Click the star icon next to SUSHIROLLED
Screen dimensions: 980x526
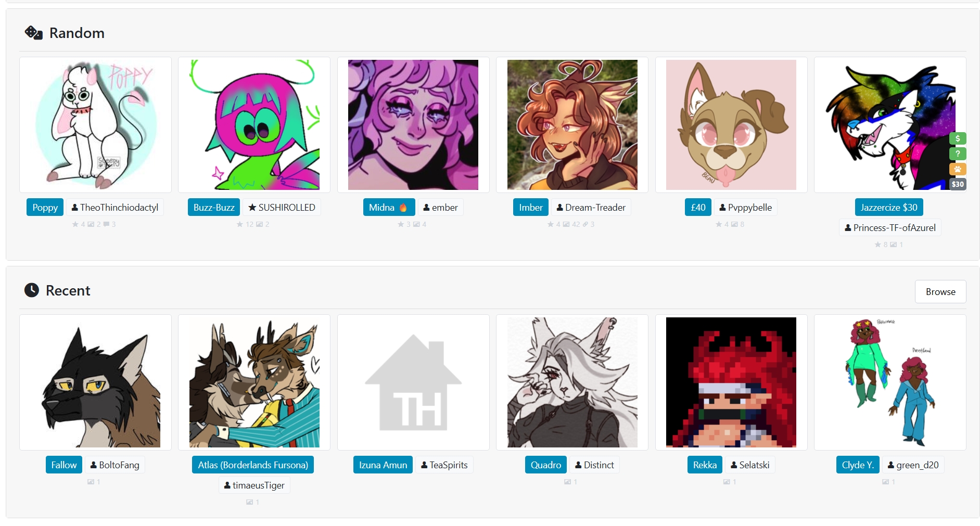pos(252,208)
